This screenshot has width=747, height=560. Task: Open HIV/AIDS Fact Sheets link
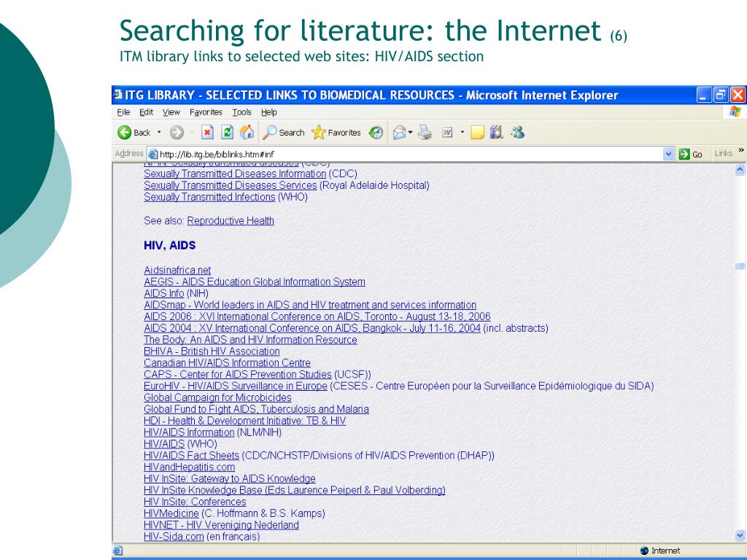[192, 455]
